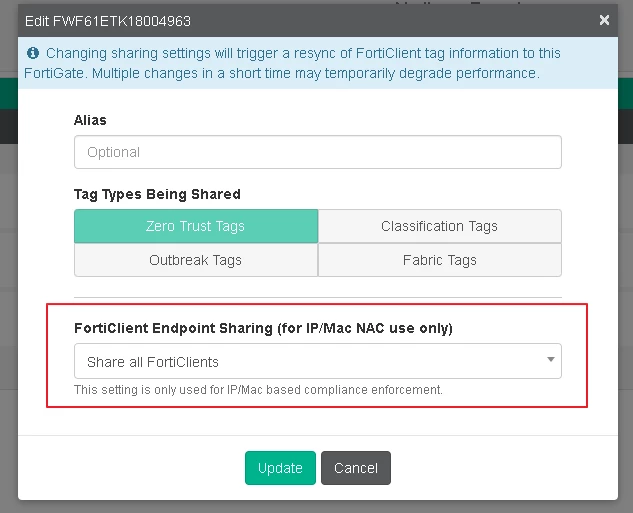Focus the Alias optional input field
The width and height of the screenshot is (633, 513).
click(x=318, y=152)
